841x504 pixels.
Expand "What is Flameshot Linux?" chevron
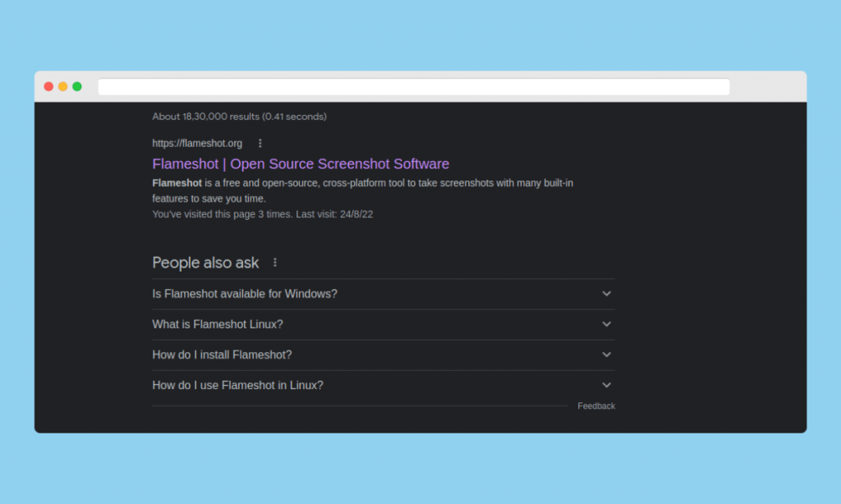pyautogui.click(x=606, y=324)
